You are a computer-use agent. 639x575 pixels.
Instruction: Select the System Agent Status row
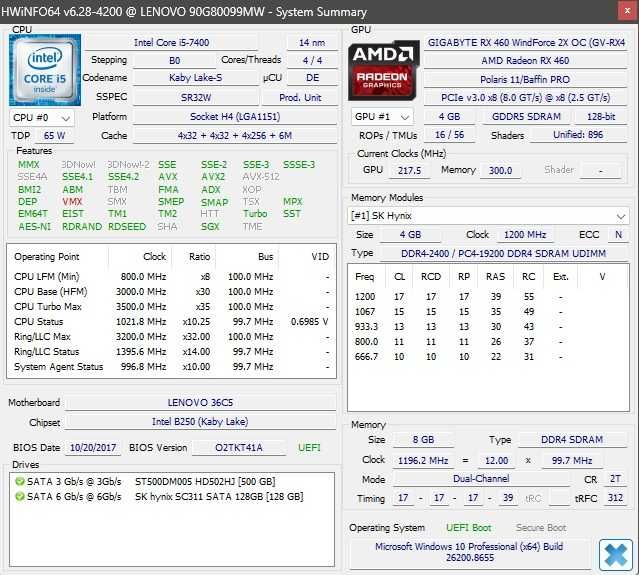171,367
